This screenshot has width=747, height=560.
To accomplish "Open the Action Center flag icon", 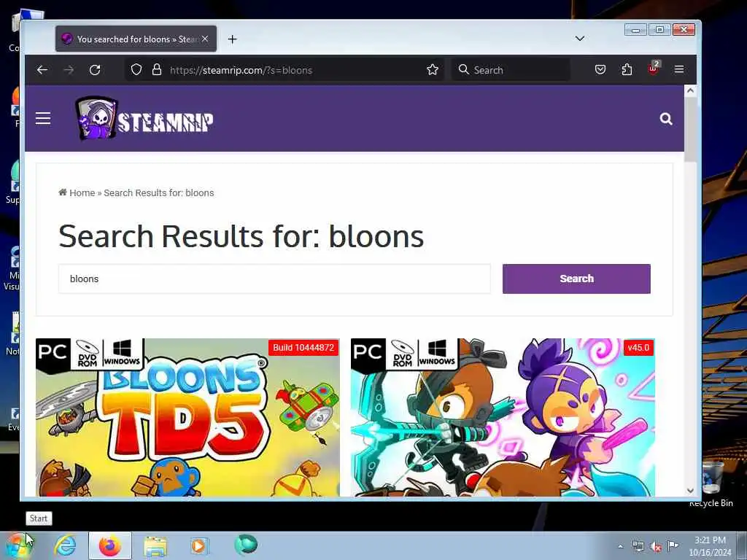I will [x=673, y=546].
